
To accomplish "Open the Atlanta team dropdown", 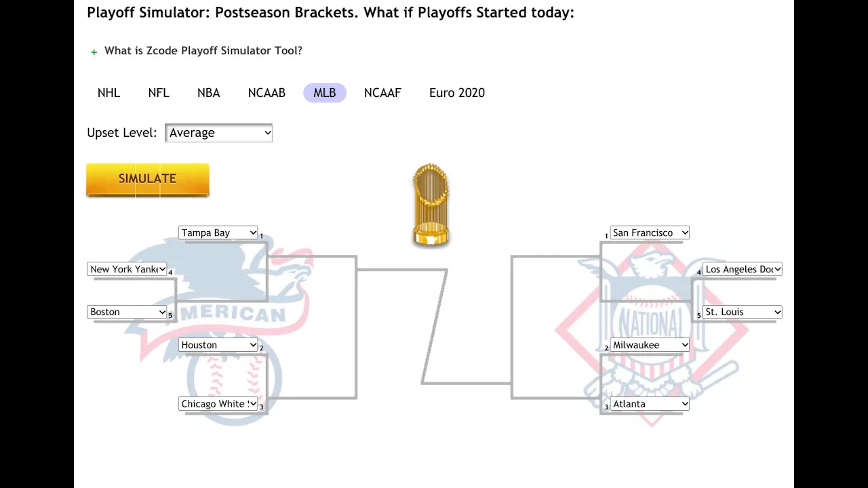I will [650, 404].
